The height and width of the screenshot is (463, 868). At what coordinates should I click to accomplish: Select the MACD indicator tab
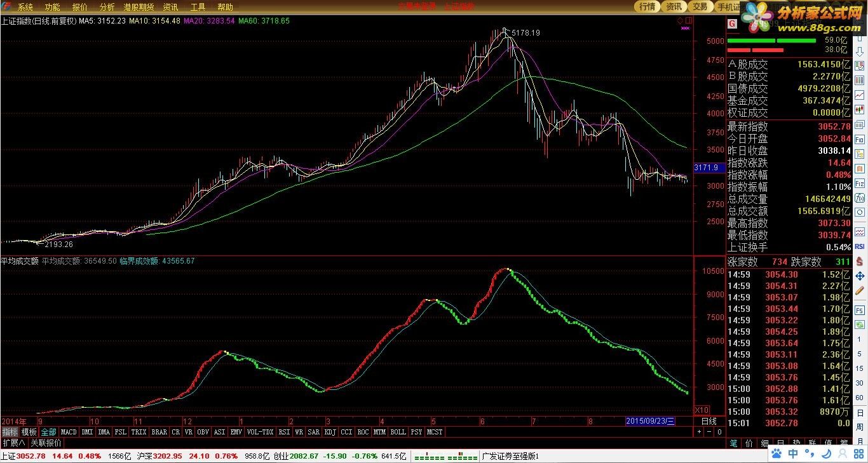[x=69, y=432]
